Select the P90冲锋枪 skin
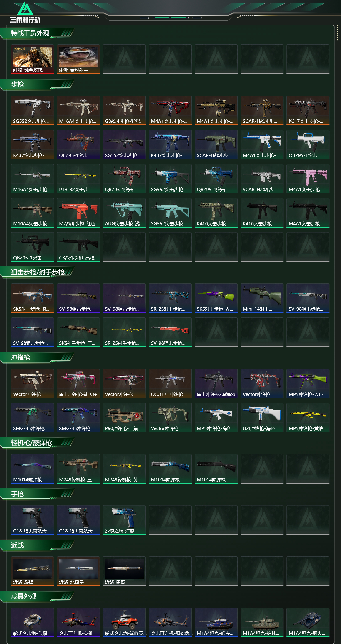This screenshot has height=644, width=341. click(x=124, y=418)
